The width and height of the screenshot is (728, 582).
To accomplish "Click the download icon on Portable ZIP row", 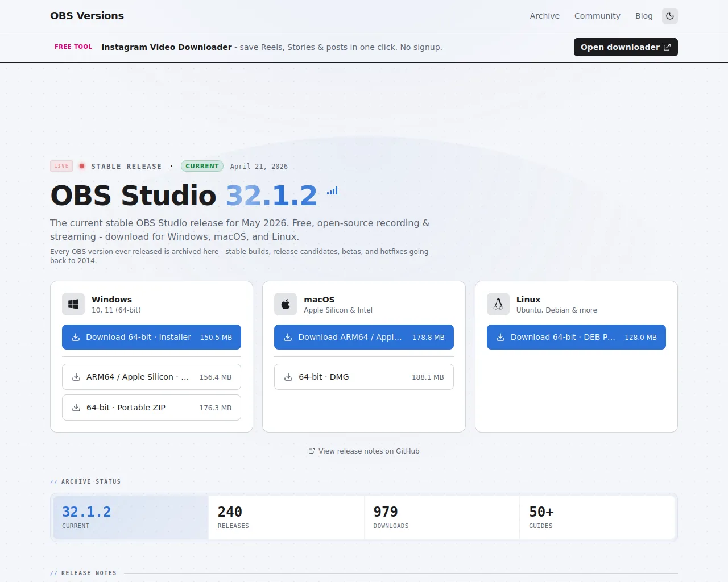I will click(76, 408).
